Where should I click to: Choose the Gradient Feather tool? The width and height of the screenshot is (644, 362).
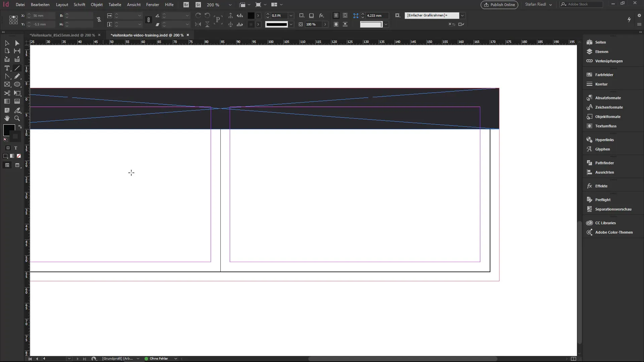[17, 101]
